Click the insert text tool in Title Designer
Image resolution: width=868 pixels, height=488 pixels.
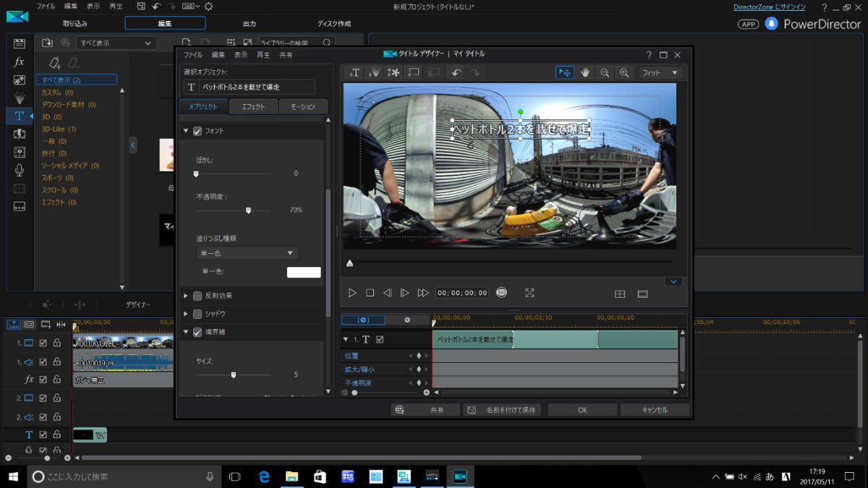point(355,72)
